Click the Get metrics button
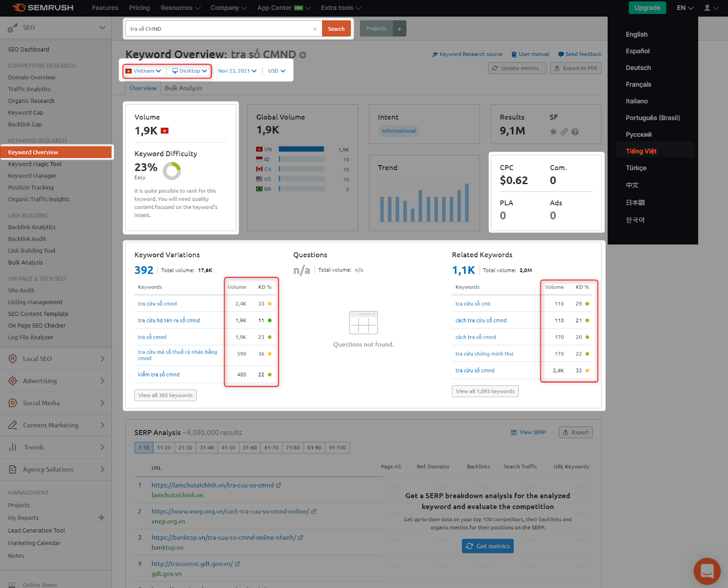 (x=488, y=546)
